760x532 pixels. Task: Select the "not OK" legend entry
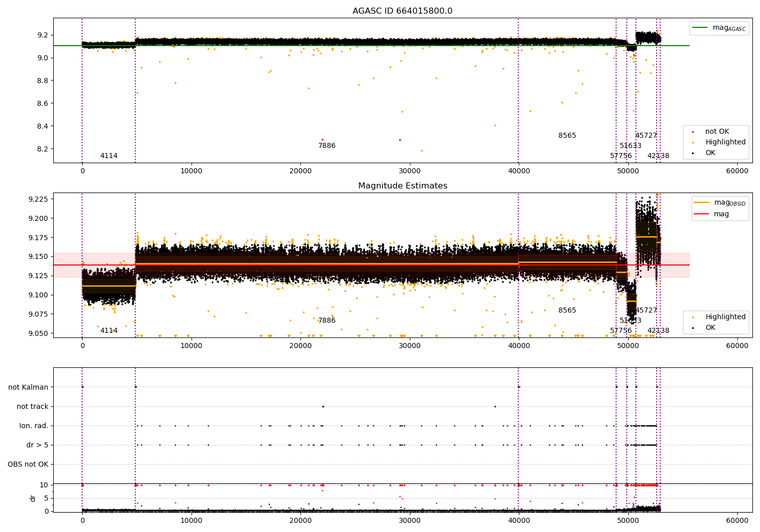(717, 132)
